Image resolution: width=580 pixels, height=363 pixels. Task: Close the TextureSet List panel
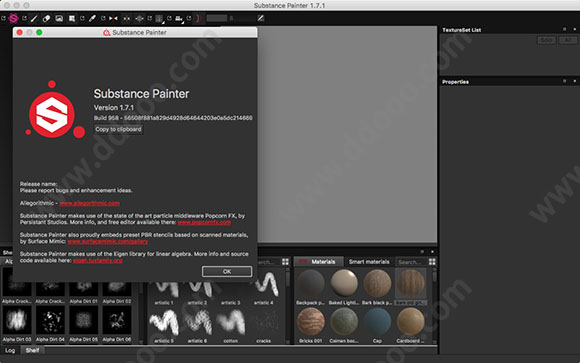coord(574,29)
